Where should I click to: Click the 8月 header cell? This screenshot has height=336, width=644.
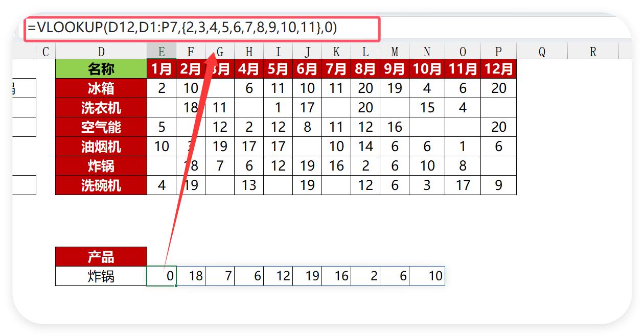click(365, 69)
